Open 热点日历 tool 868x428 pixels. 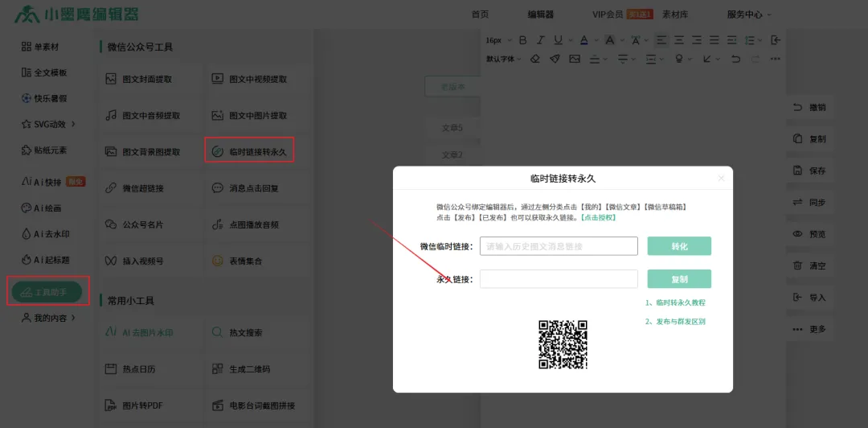point(131,368)
